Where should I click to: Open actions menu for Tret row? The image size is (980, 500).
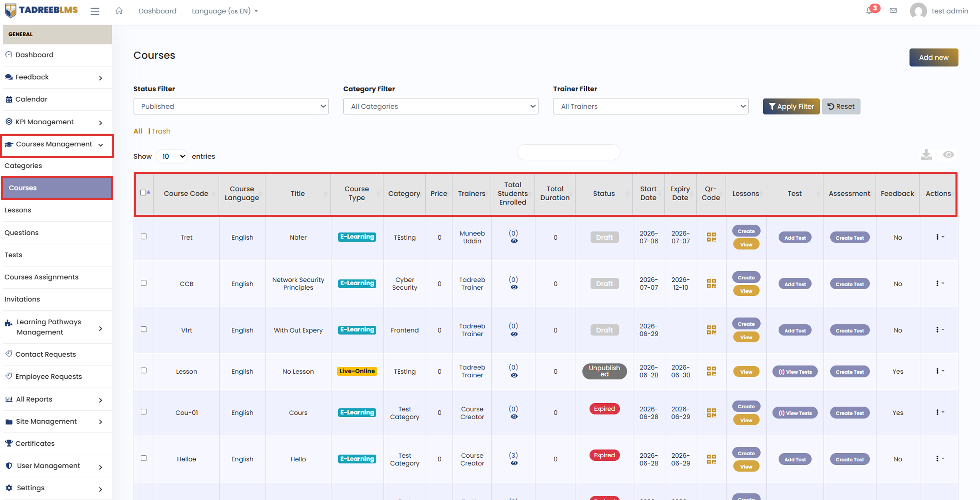940,237
